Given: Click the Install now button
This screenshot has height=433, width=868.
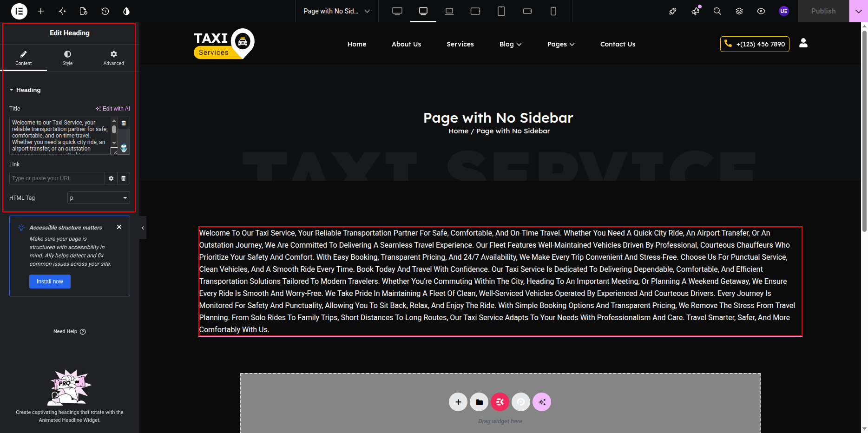Looking at the screenshot, I should 50,282.
